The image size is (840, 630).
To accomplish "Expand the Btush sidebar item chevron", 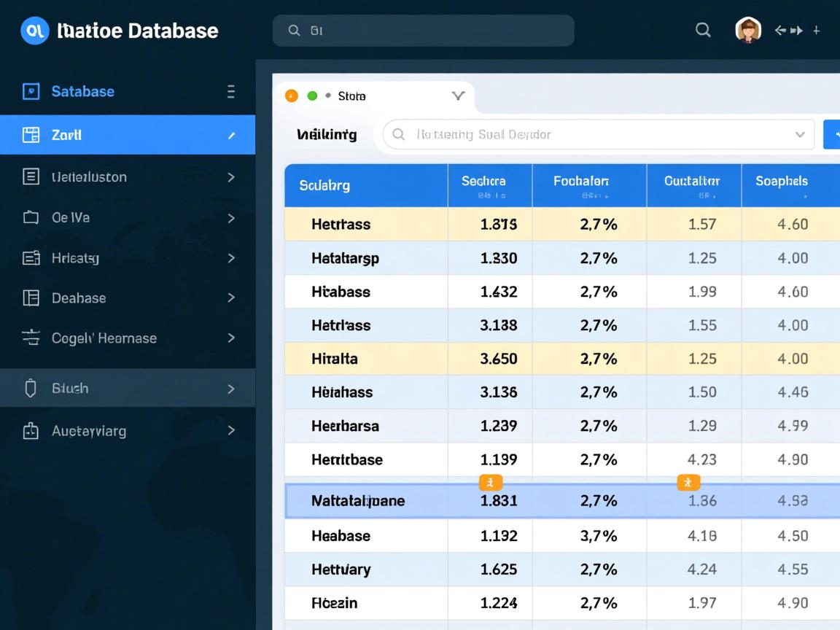I will pos(231,389).
